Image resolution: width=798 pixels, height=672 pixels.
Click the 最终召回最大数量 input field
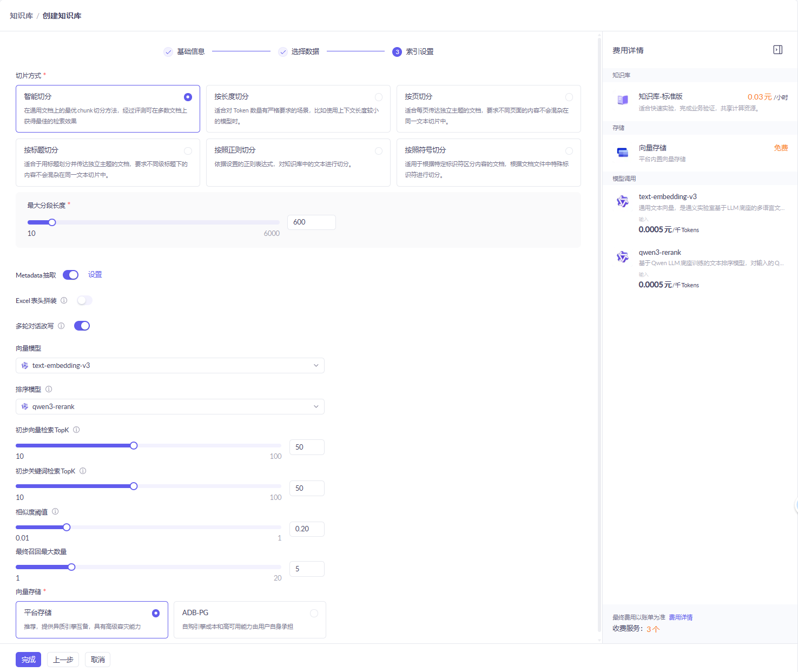coord(307,569)
